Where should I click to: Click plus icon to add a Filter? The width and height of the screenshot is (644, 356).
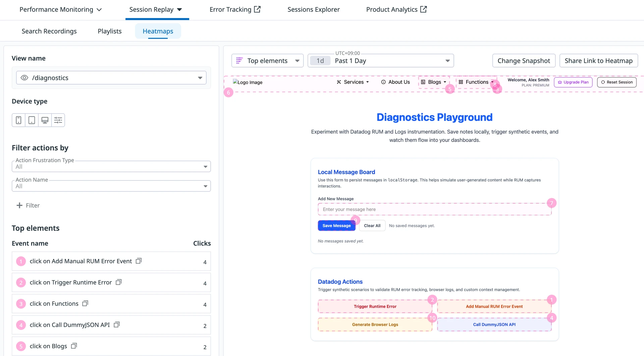pyautogui.click(x=19, y=205)
